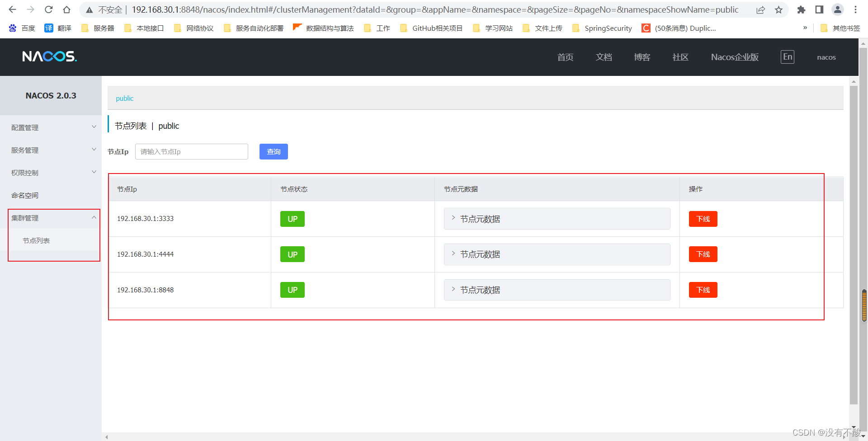Open the GitHub相关项目 bookmark folder
The width and height of the screenshot is (868, 441).
click(431, 28)
